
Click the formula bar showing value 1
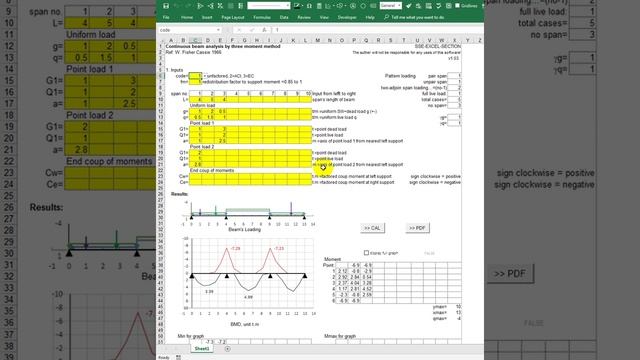click(378, 30)
